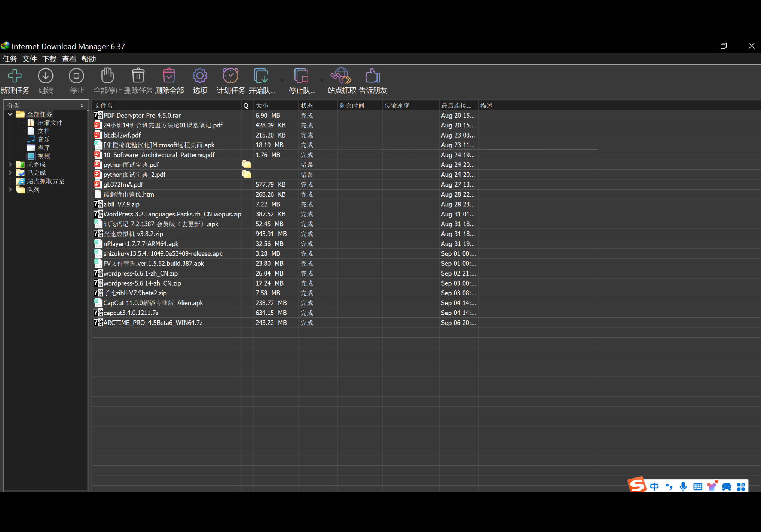Select nPlayer-1.7.7.7-ARM64.apk row
The height and width of the screenshot is (532, 761).
tap(345, 244)
